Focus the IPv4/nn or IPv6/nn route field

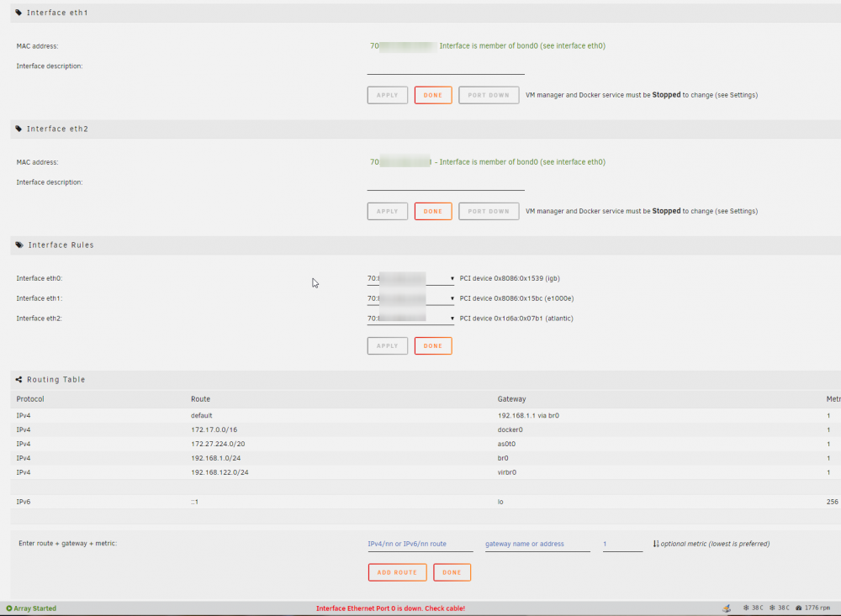[x=420, y=544]
